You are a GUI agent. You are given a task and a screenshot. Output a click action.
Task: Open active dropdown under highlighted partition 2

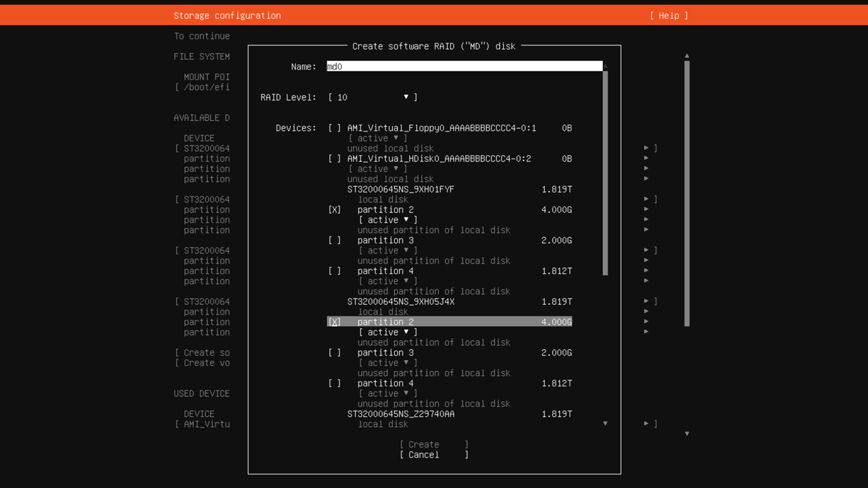[388, 332]
